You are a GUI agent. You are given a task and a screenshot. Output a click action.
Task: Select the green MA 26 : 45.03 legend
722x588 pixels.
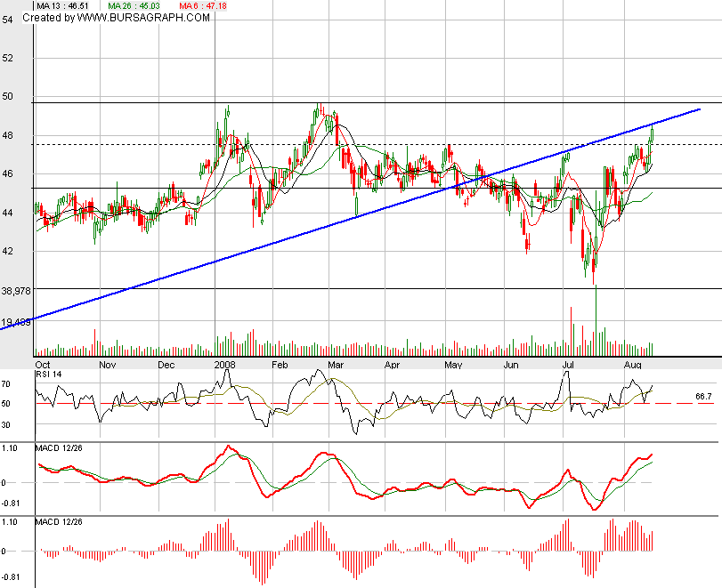tap(134, 6)
